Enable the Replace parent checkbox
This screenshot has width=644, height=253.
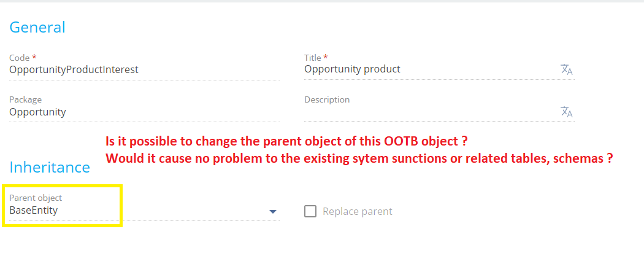(310, 211)
